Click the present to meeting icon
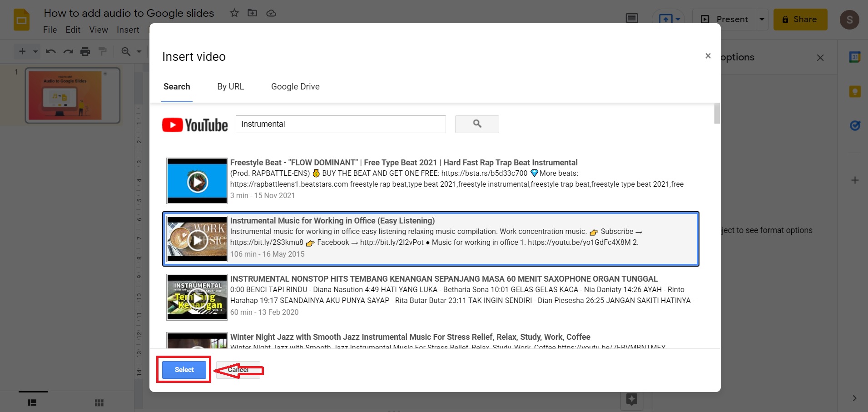Screen dimensions: 868x412 pos(665,19)
